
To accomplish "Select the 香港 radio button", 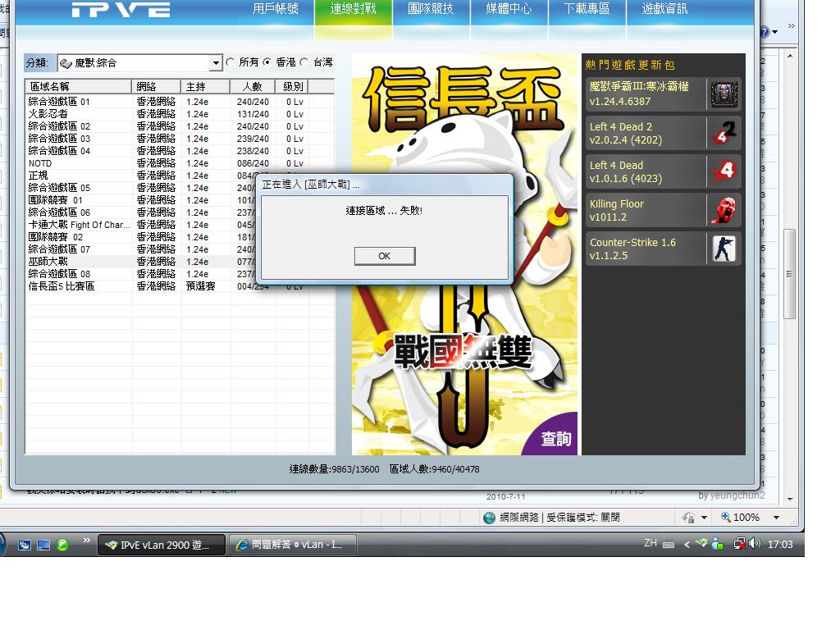I will tap(267, 62).
